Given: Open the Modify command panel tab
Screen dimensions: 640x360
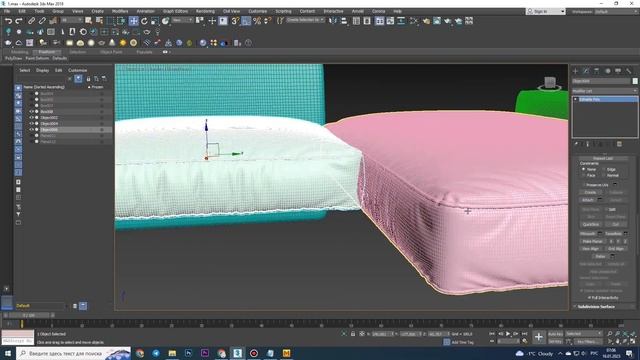Looking at the screenshot, I should [x=586, y=71].
